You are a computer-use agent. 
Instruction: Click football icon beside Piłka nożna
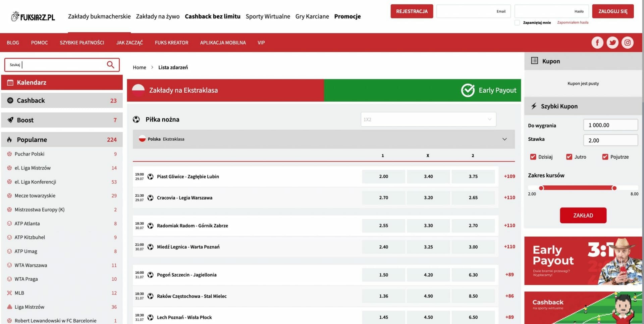click(136, 120)
